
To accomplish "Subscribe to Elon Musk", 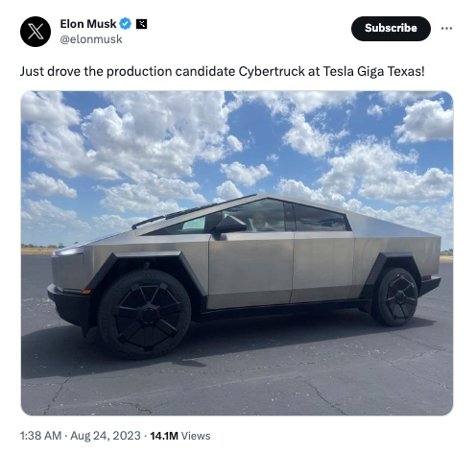I will point(391,29).
